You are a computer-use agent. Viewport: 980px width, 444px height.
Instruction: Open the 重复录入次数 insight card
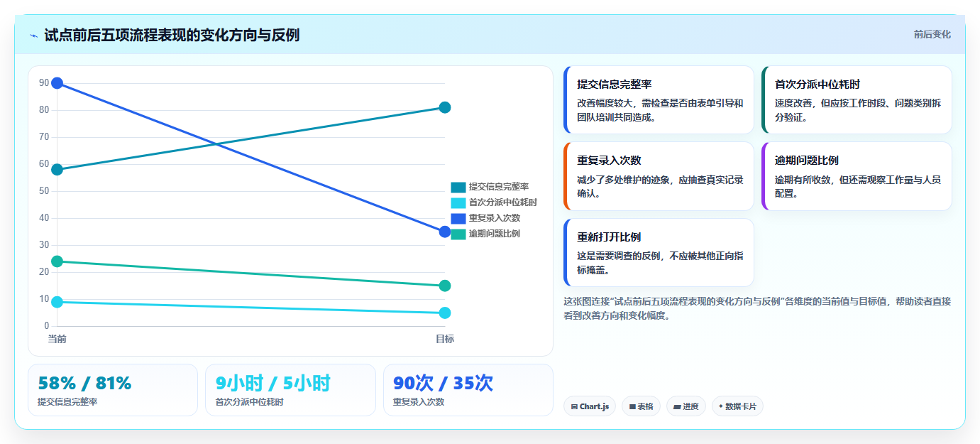click(659, 176)
